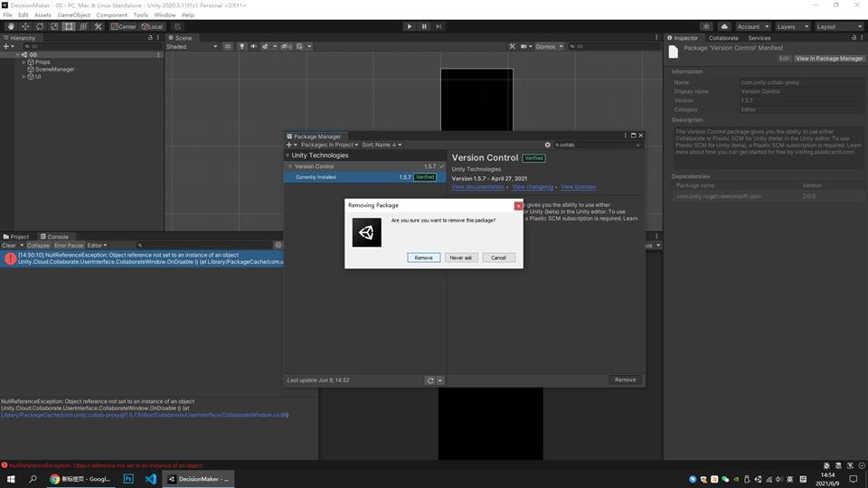868x488 pixels.
Task: Open View documentation link
Action: pyautogui.click(x=477, y=187)
